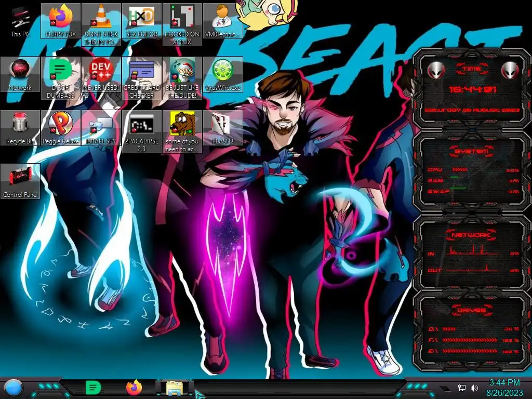Launch VirusWire.exe lime icon

click(222, 74)
